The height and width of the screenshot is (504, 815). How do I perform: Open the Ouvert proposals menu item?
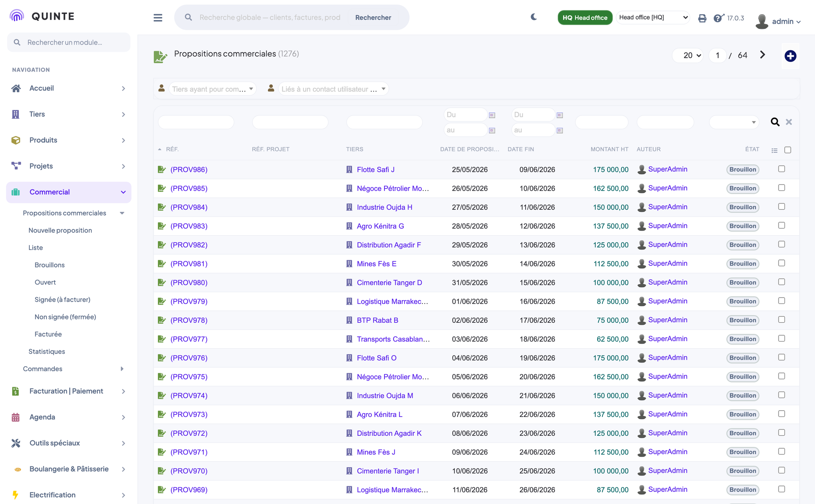(45, 282)
